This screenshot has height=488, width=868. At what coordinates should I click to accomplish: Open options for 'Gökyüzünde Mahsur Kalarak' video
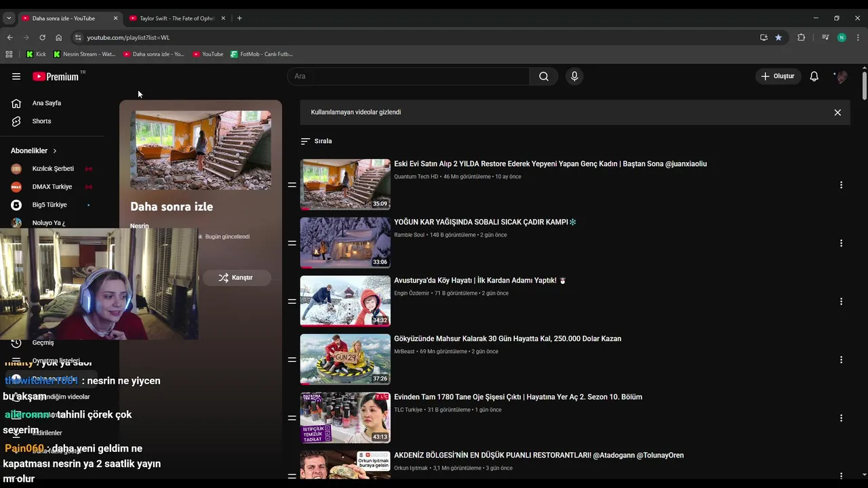tap(841, 360)
